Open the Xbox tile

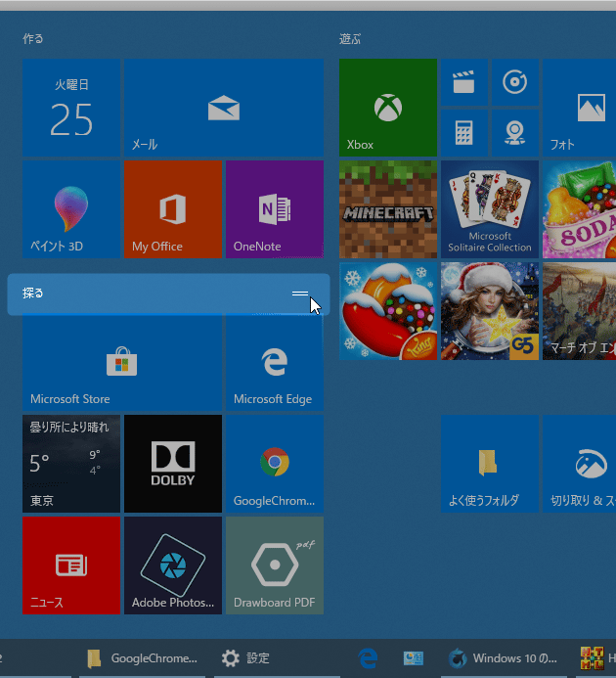click(x=388, y=108)
